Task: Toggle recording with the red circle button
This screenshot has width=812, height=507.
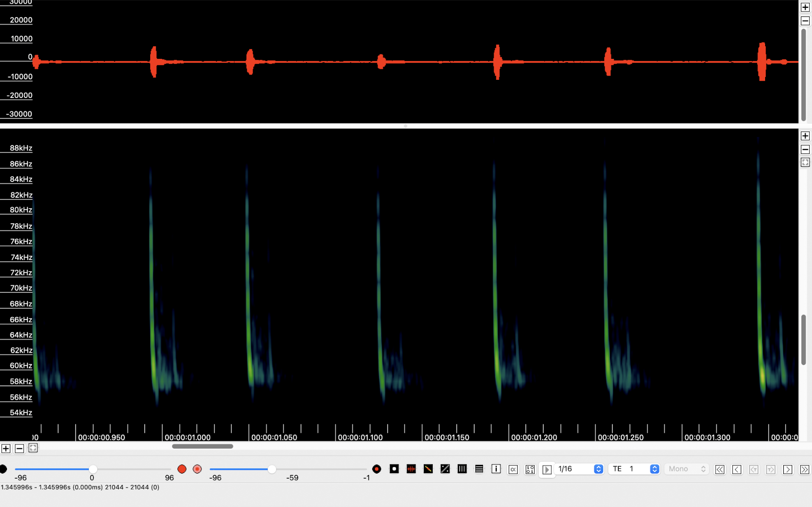Action: 182,469
